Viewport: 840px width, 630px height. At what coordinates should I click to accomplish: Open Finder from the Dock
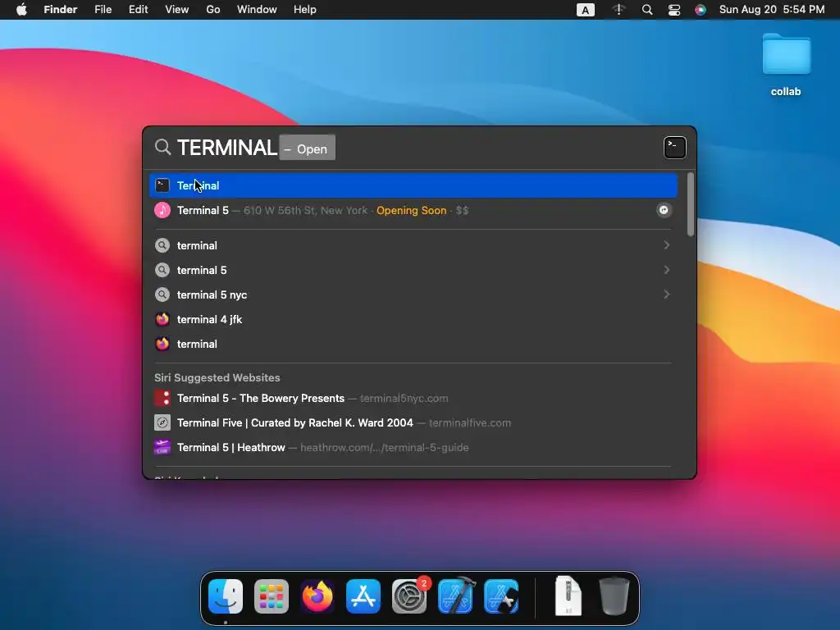pos(226,596)
